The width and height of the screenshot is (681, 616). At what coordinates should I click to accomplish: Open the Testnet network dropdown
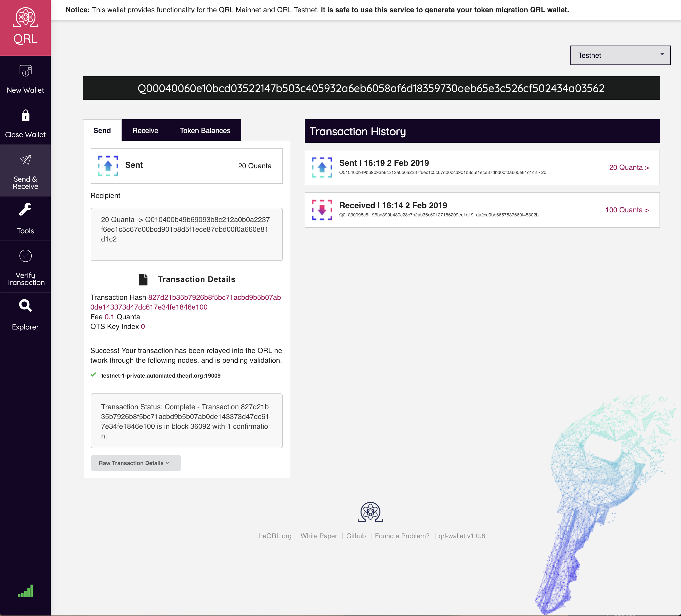tap(619, 55)
